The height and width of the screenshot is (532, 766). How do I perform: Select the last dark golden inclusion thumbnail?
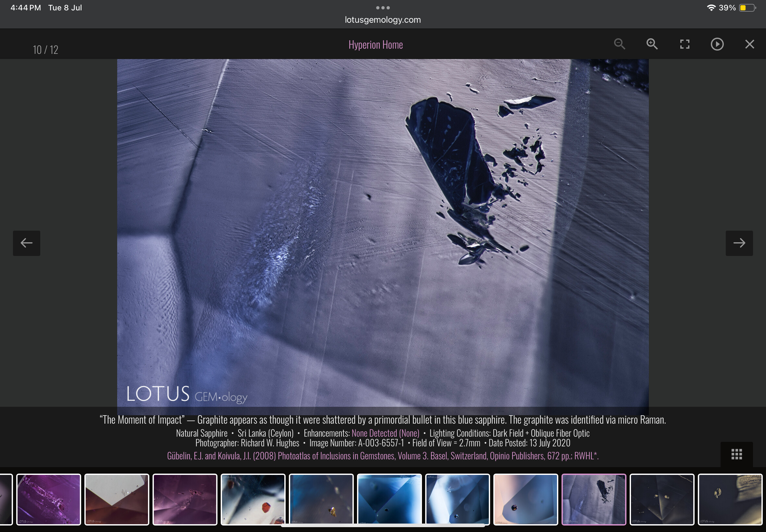tap(730, 499)
